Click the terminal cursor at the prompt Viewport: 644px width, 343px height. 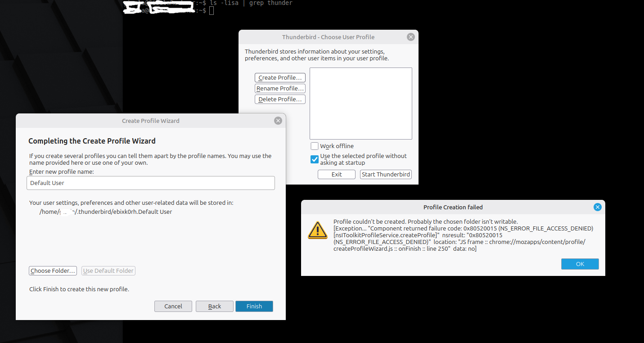212,10
